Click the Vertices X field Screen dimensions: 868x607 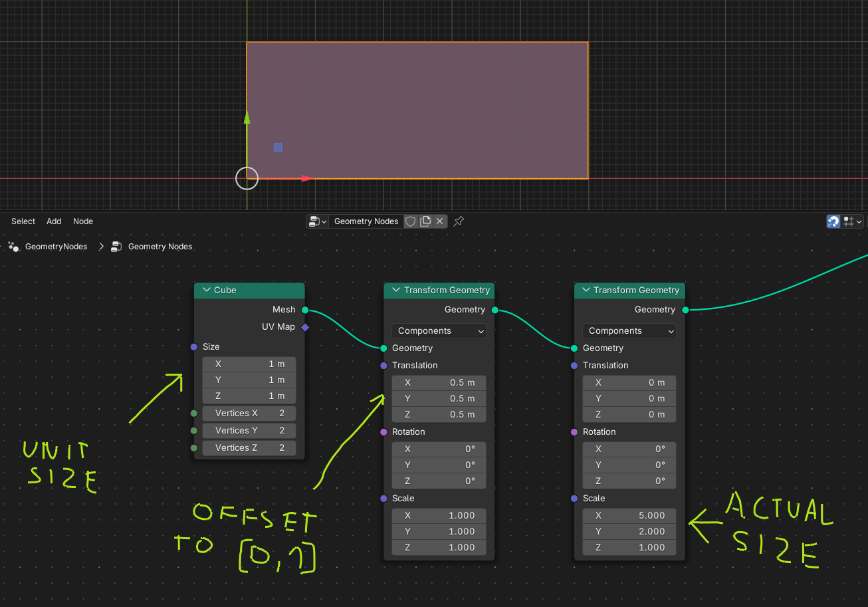click(249, 413)
